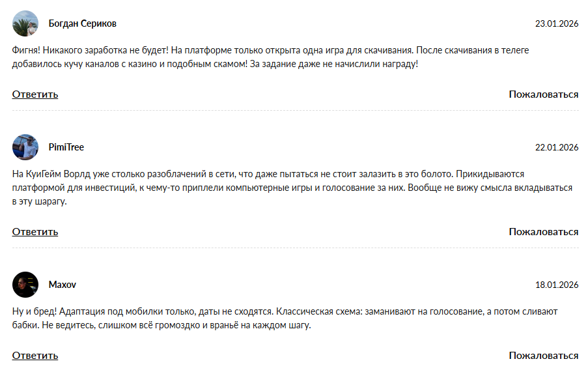Click Maxov's dark profile avatar
588x370 pixels.
tap(25, 285)
